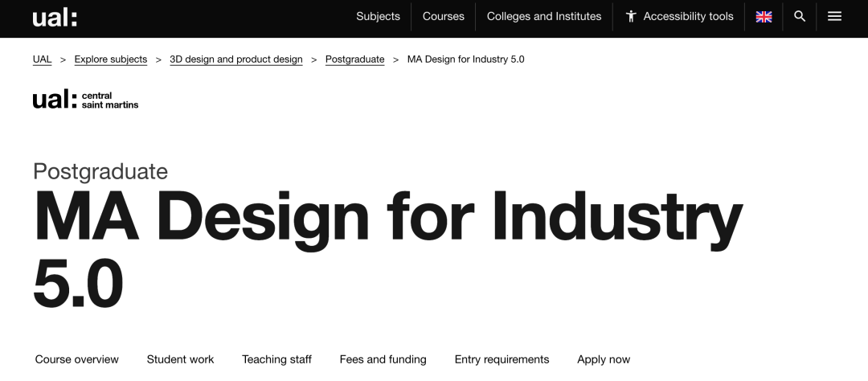Open the Subjects menu
Screen dimensions: 868x381
click(x=378, y=17)
